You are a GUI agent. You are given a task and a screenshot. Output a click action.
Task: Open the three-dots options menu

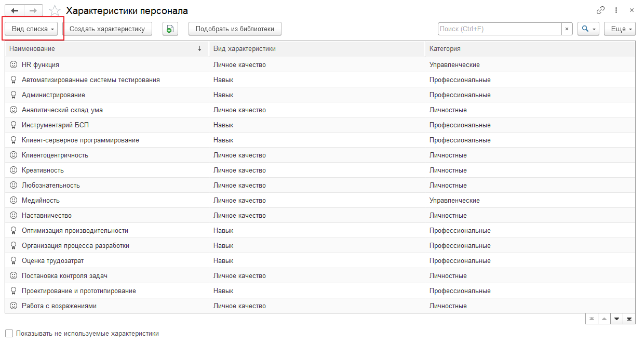616,10
